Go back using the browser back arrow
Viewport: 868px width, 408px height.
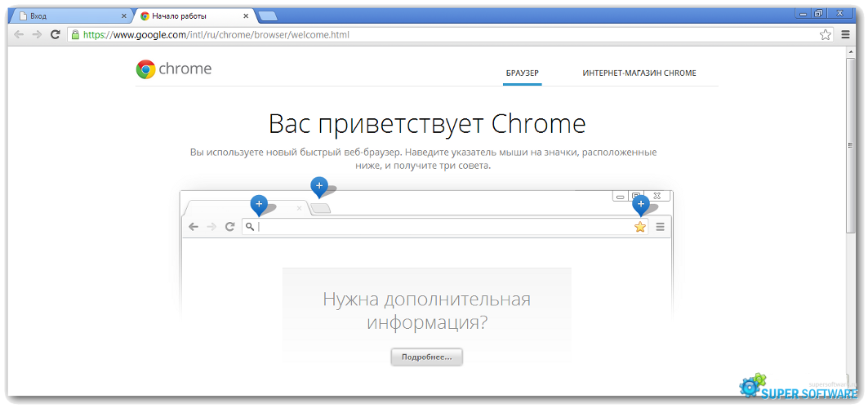[19, 34]
